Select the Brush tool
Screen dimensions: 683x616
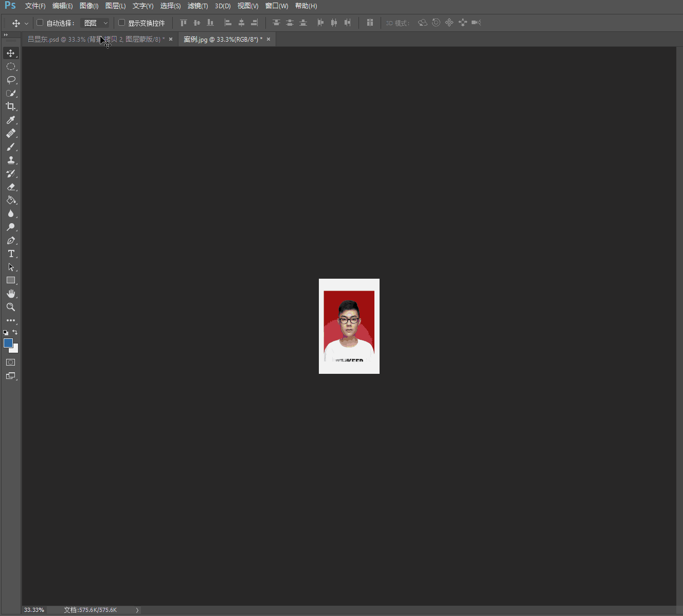pyautogui.click(x=11, y=147)
